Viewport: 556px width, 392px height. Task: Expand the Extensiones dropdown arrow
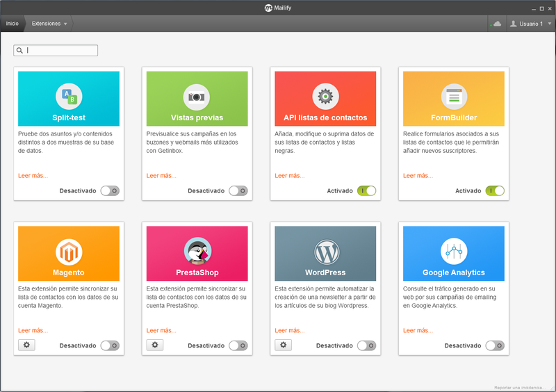click(65, 24)
